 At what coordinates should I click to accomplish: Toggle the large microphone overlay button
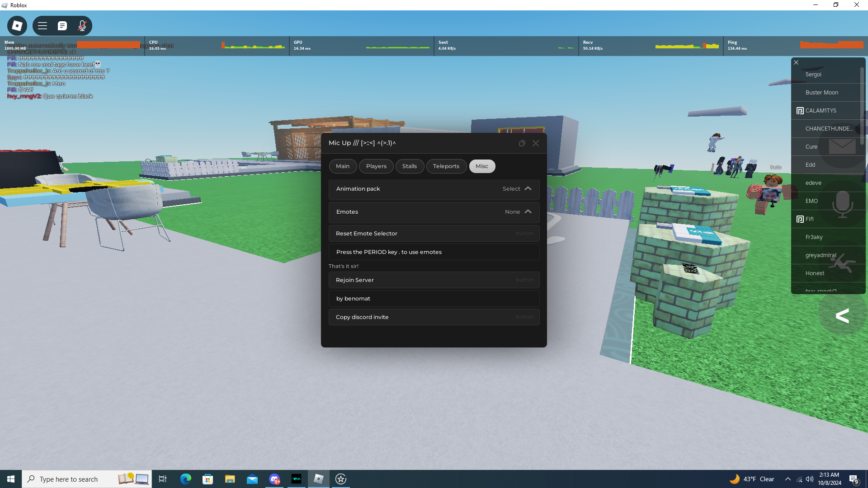[842, 203]
